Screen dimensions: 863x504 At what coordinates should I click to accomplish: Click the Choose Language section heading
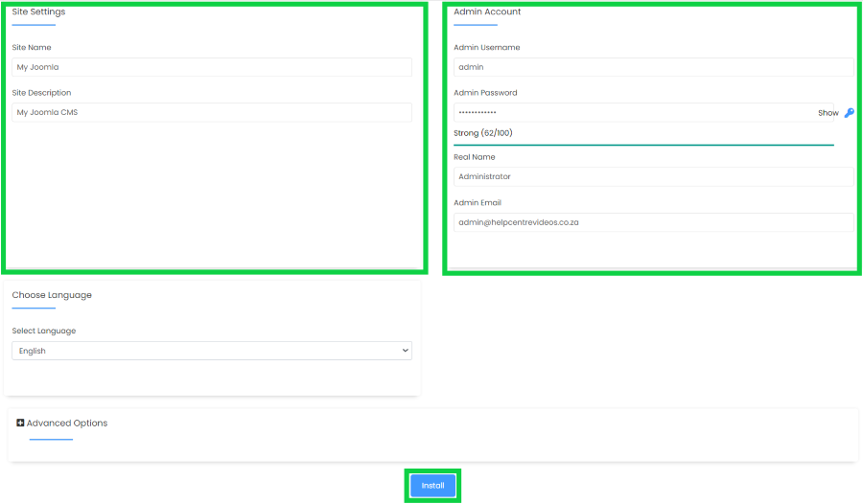tap(52, 295)
